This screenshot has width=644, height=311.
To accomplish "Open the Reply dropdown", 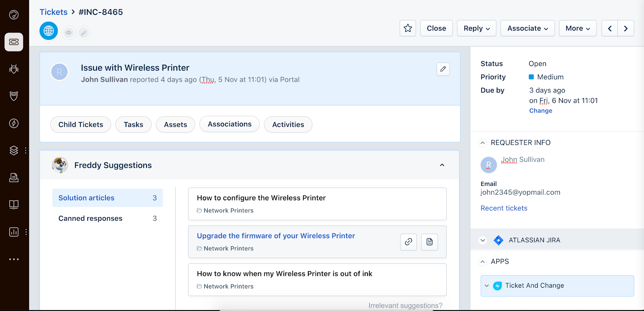I will [477, 28].
